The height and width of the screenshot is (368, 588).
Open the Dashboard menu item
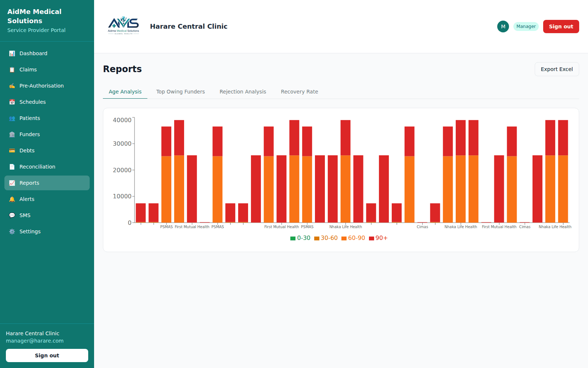(x=47, y=53)
